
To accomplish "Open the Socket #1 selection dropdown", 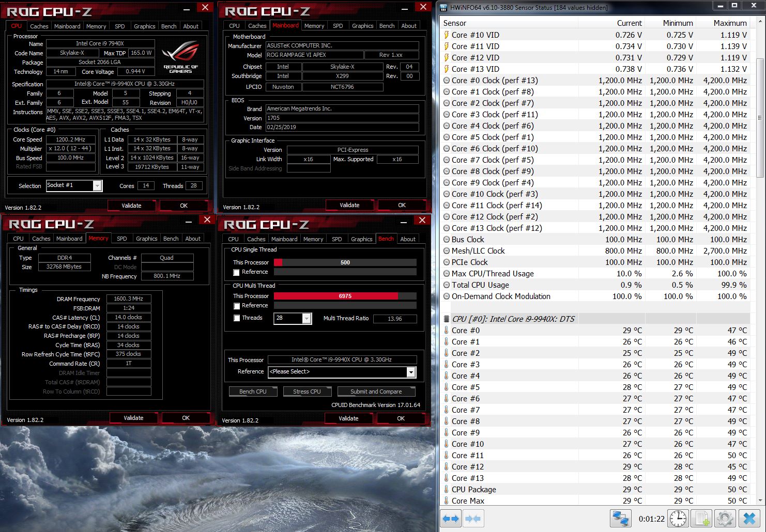I will (x=97, y=185).
